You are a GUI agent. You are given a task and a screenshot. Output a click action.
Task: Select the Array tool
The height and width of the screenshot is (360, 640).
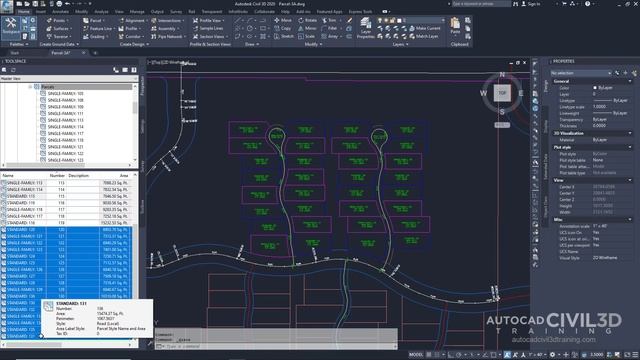(x=331, y=36)
